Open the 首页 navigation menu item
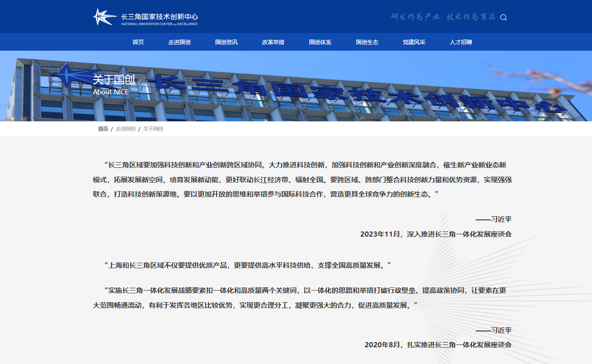 (138, 42)
